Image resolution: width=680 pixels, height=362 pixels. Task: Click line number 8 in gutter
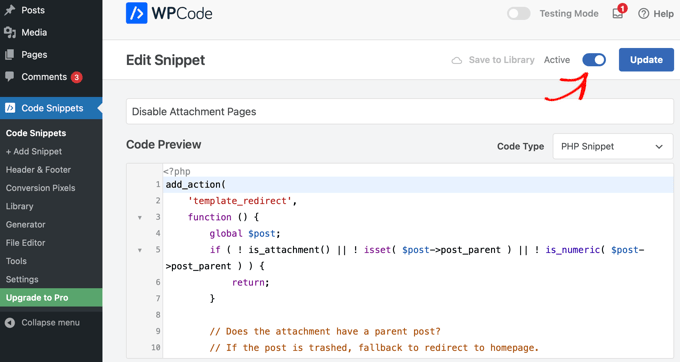pyautogui.click(x=158, y=315)
